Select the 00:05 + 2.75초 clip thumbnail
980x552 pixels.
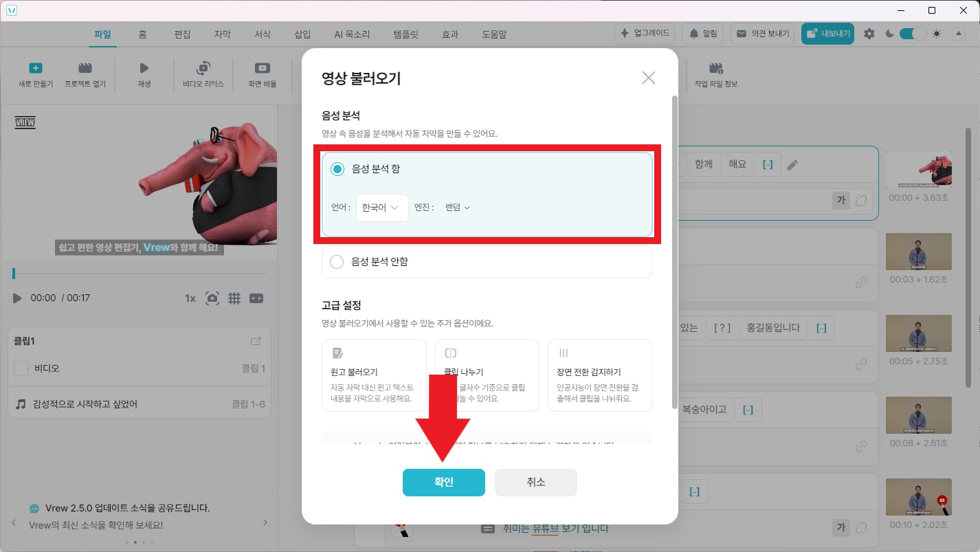918,333
